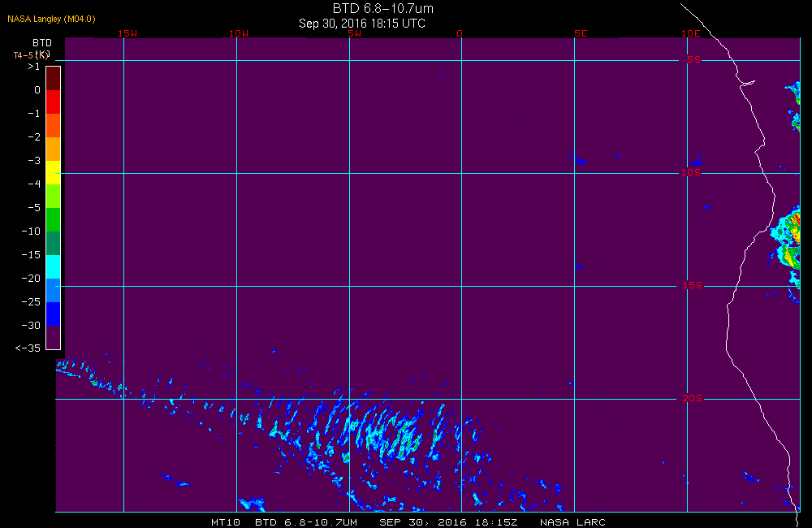
Task: Click the '5E' longitude label
Action: point(581,33)
